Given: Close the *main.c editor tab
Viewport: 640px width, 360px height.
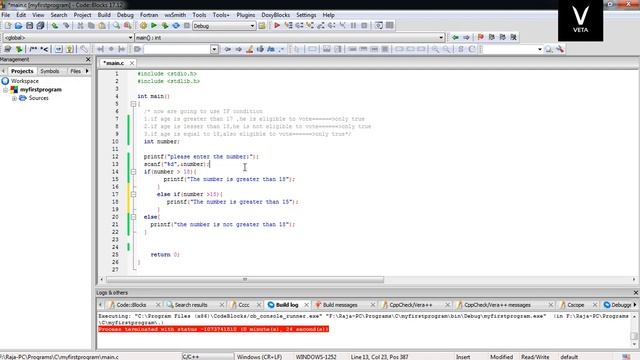Looking at the screenshot, I should pos(132,63).
